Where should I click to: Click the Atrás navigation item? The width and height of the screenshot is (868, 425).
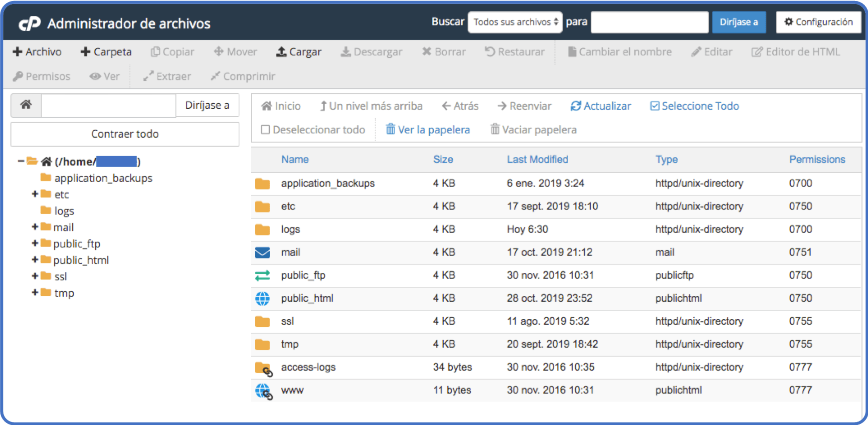pyautogui.click(x=460, y=106)
